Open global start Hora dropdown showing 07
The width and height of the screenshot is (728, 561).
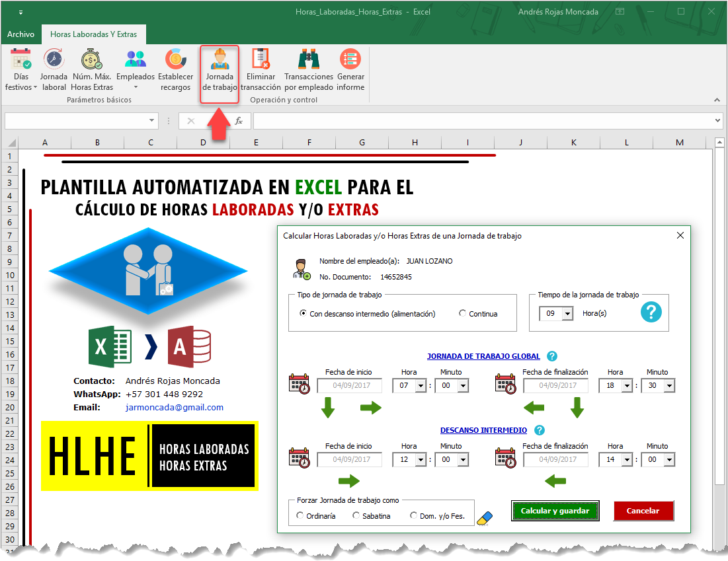(421, 386)
